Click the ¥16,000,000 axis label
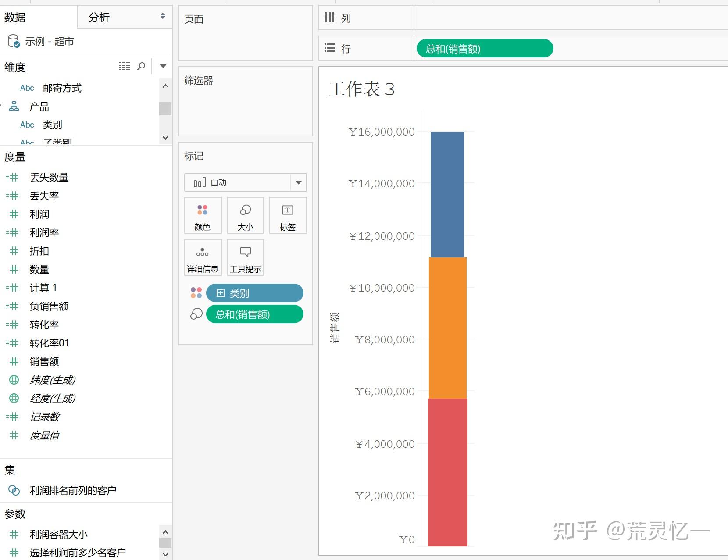 point(382,132)
